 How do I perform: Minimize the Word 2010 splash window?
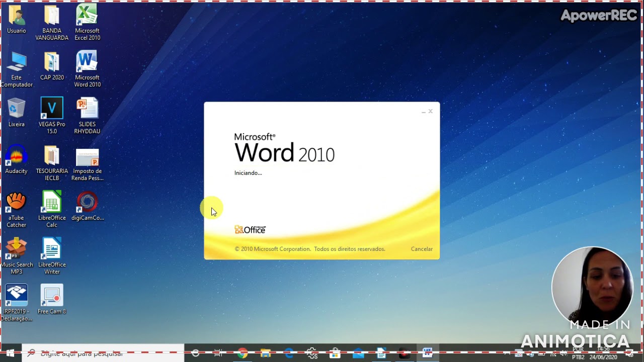[x=423, y=112]
